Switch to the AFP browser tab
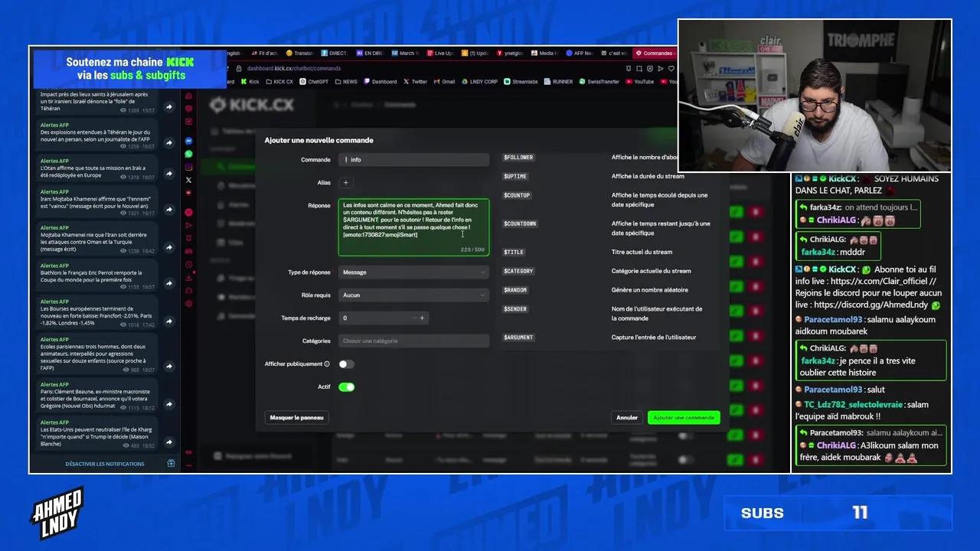The image size is (980, 551). click(x=578, y=54)
